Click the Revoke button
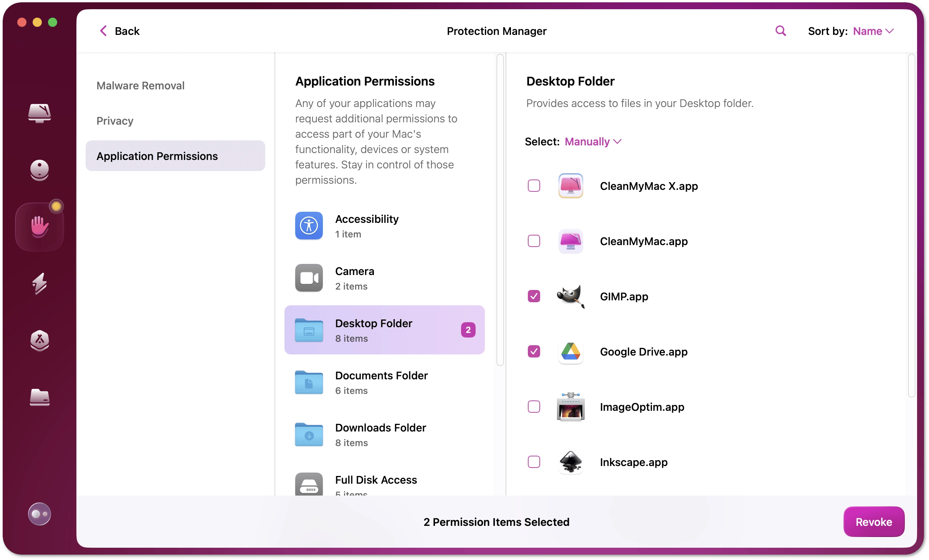This screenshot has width=929, height=560. pyautogui.click(x=874, y=522)
